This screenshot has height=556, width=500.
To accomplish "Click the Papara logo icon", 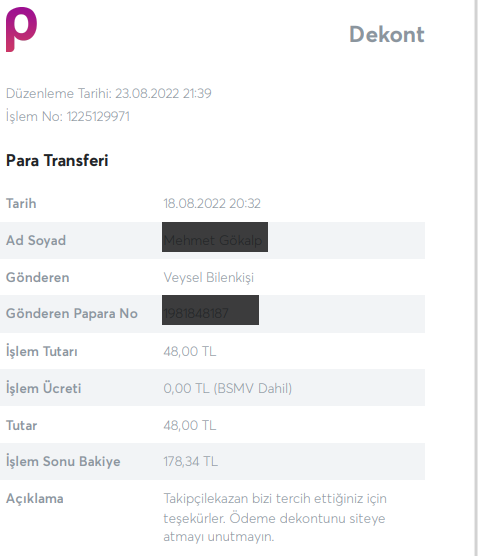I will point(21,29).
